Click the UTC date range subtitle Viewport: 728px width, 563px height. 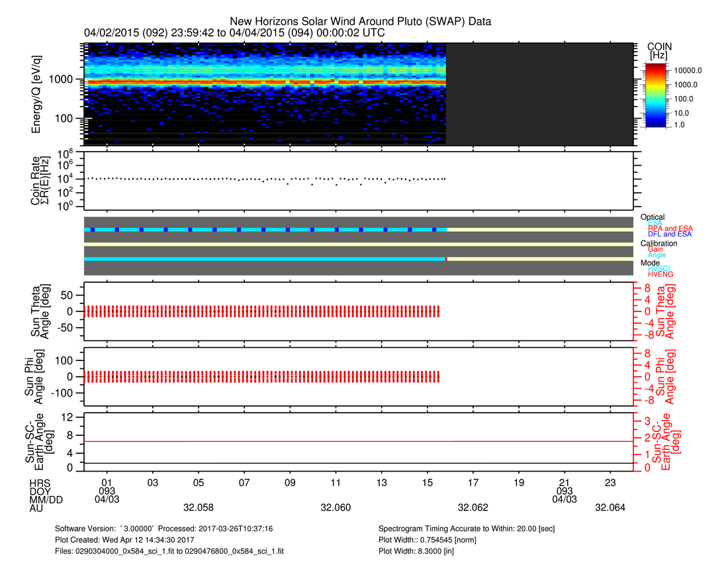click(234, 32)
